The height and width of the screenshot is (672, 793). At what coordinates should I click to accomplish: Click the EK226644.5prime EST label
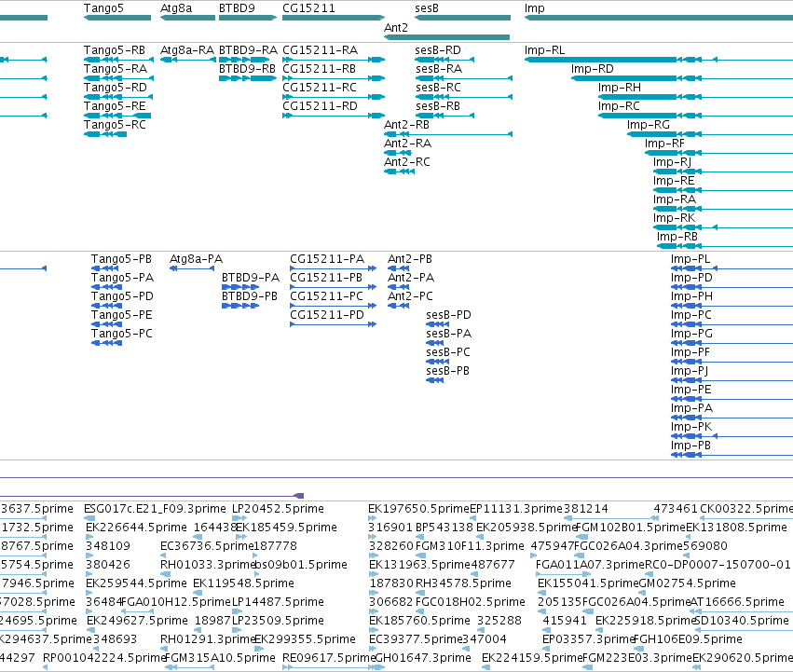point(137,528)
